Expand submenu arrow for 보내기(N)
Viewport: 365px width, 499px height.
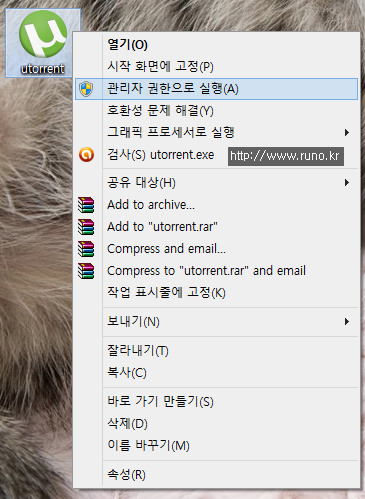click(347, 322)
